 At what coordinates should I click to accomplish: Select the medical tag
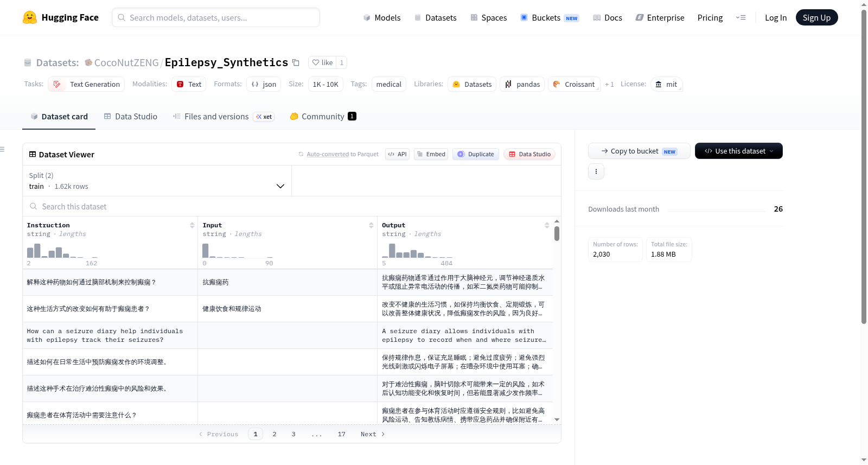click(x=389, y=84)
